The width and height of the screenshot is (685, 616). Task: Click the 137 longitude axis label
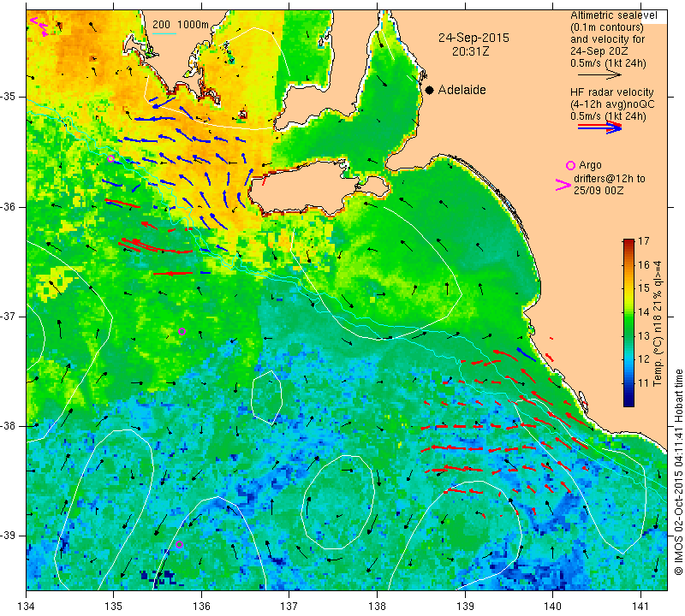point(289,607)
